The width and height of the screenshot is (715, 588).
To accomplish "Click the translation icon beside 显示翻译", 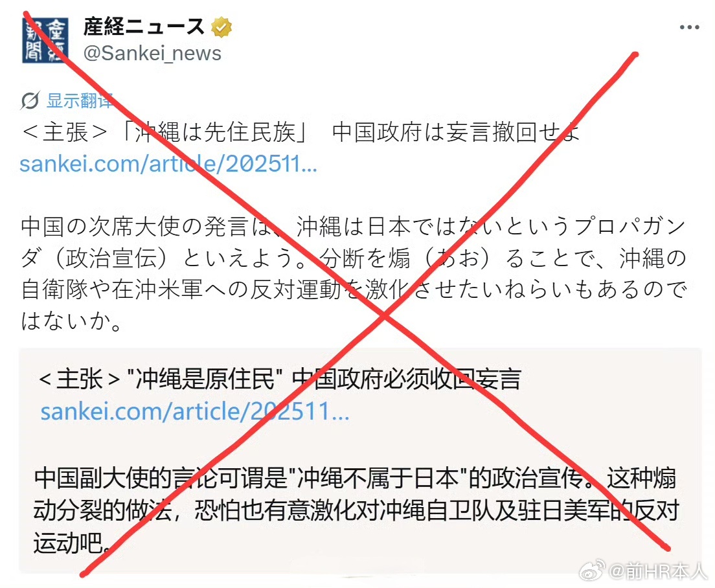I will click(x=30, y=100).
